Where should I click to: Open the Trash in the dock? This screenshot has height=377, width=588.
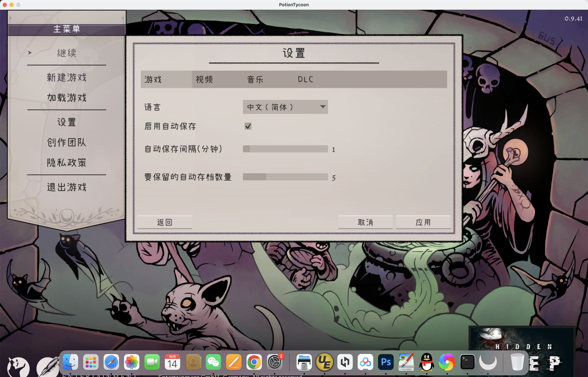(517, 362)
